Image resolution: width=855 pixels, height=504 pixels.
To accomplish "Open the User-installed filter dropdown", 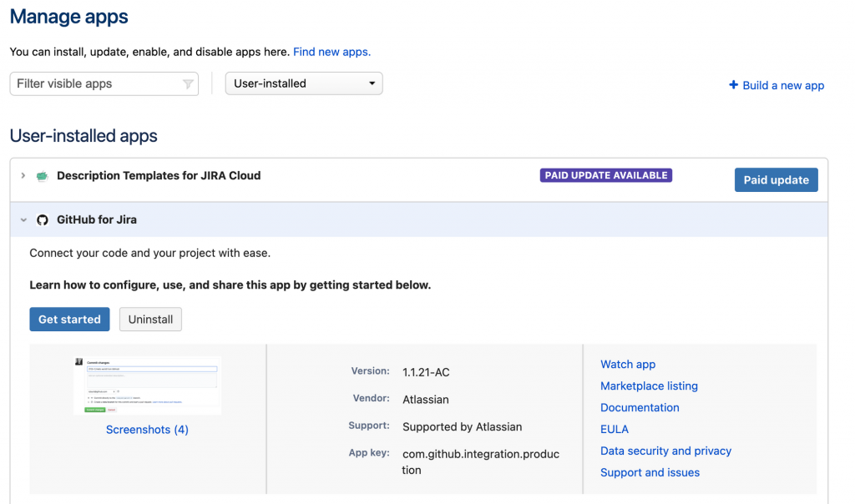I will [304, 83].
